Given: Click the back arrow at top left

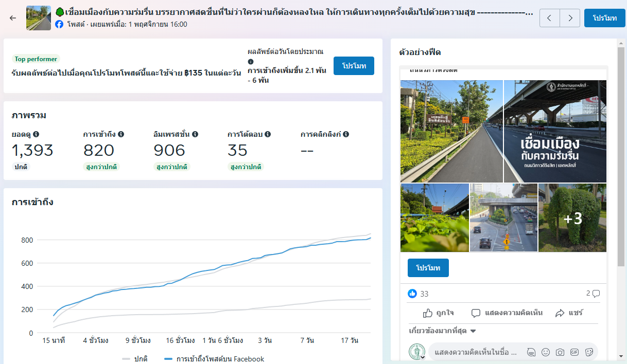Looking at the screenshot, I should (x=13, y=18).
